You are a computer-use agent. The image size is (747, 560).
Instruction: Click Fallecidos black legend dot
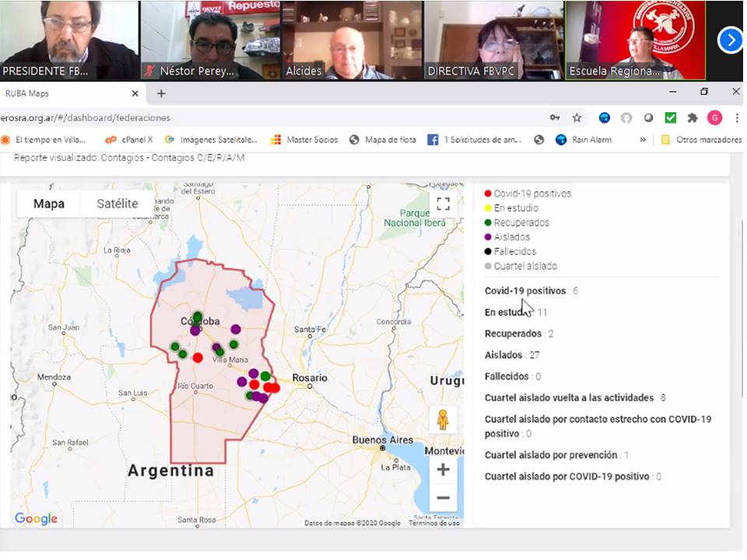pyautogui.click(x=488, y=251)
